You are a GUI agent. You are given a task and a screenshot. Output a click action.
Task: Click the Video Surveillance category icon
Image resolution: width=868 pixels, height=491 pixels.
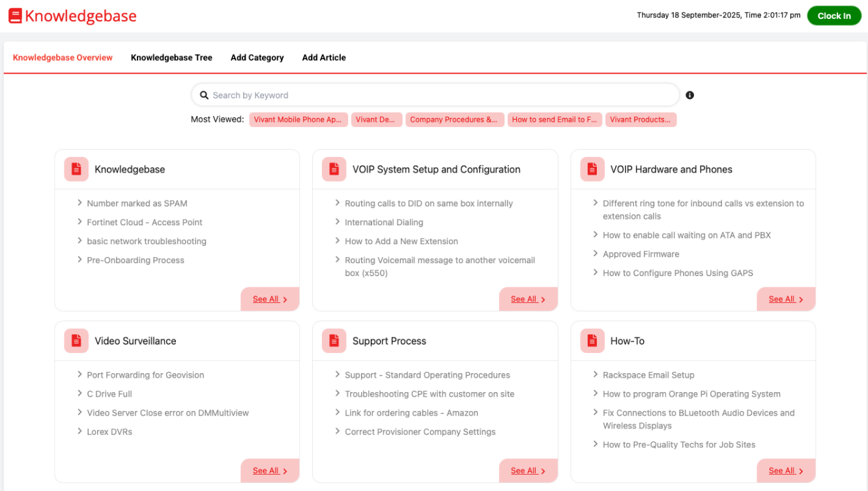tap(76, 341)
